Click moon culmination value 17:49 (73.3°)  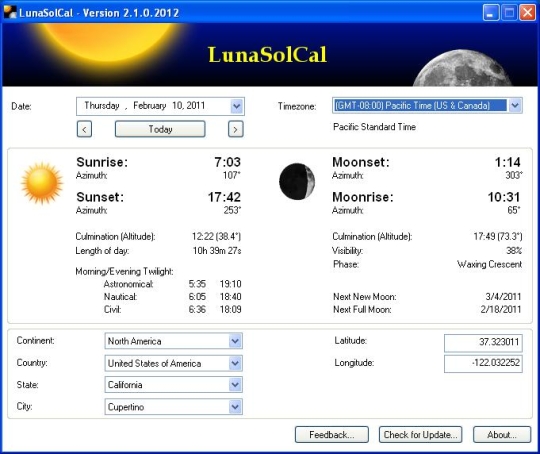498,236
